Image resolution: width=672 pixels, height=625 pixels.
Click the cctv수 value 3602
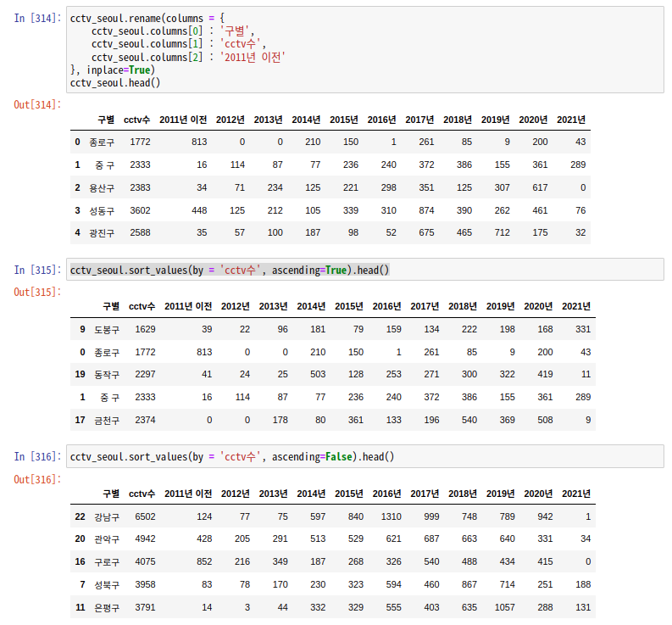tap(140, 210)
